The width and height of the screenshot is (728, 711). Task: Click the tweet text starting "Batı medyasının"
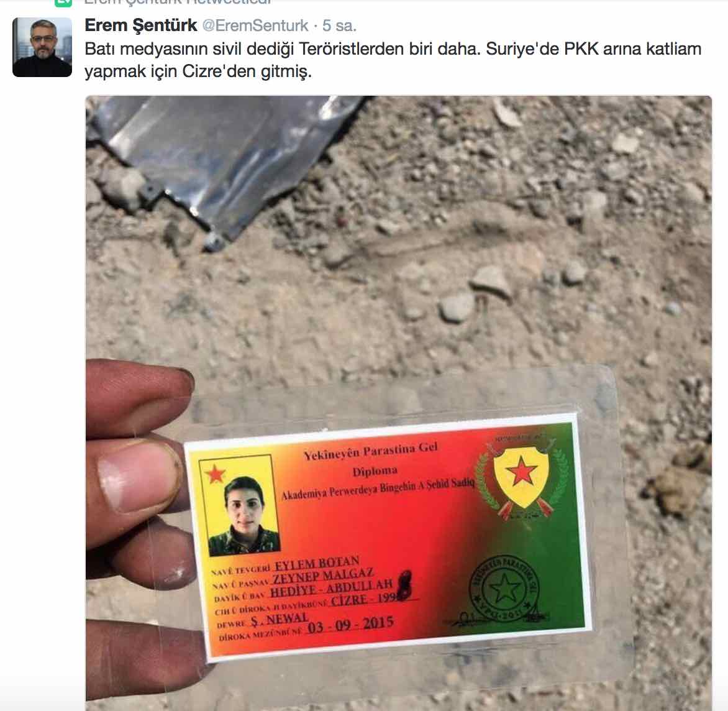pyautogui.click(x=393, y=60)
